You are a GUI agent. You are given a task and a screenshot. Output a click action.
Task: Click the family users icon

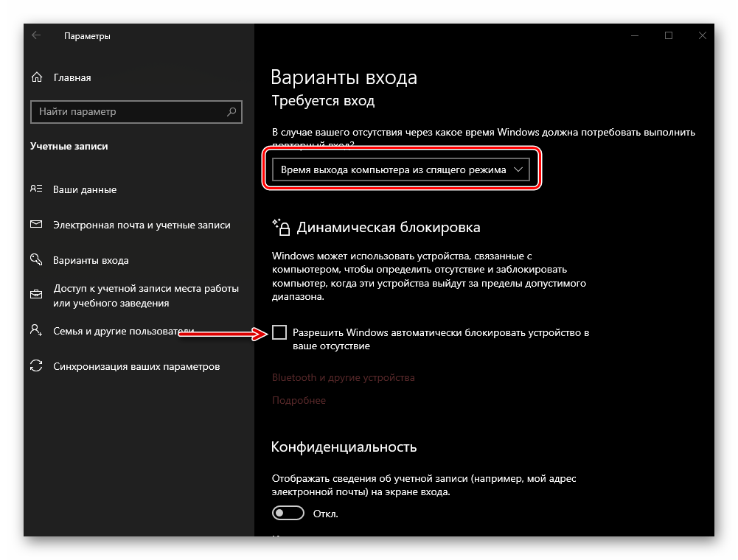point(36,331)
